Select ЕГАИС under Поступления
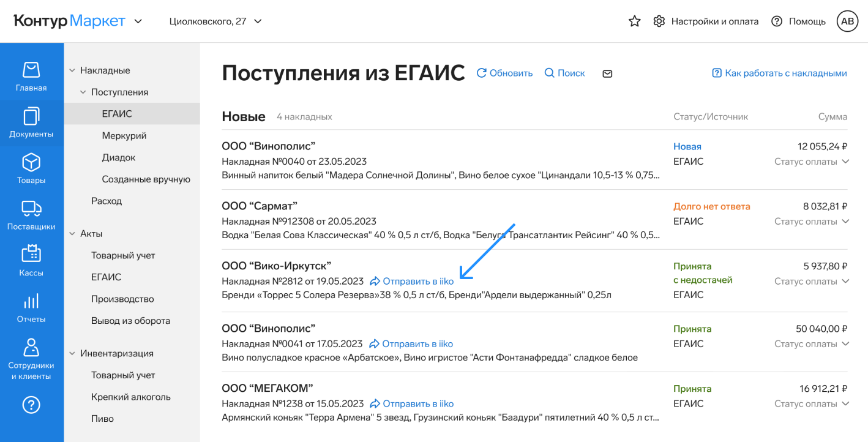 (x=132, y=114)
